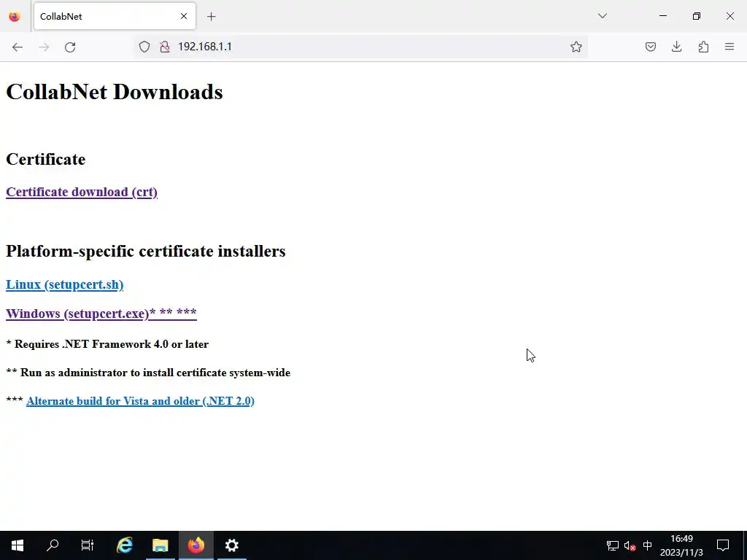Open the extensions puzzle icon

coord(703,47)
